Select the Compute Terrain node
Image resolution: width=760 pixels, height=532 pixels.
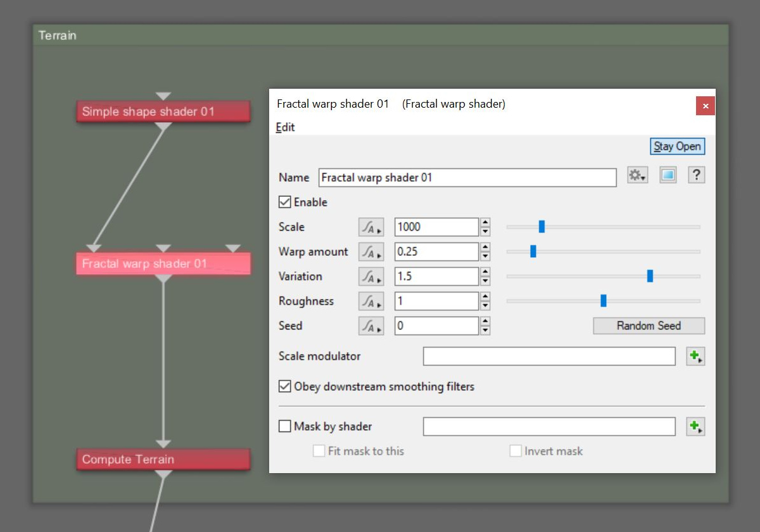tap(163, 459)
